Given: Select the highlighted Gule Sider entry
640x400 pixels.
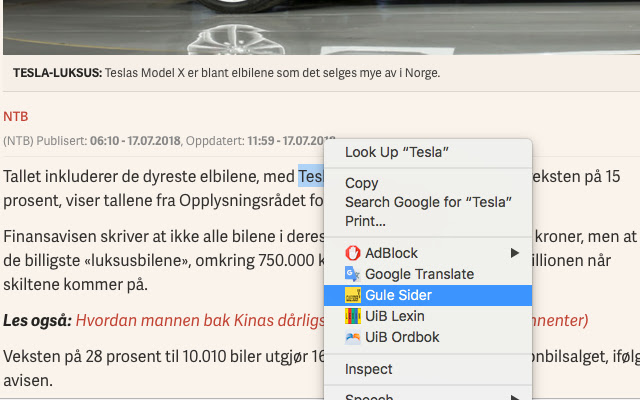Looking at the screenshot, I should pos(428,295).
